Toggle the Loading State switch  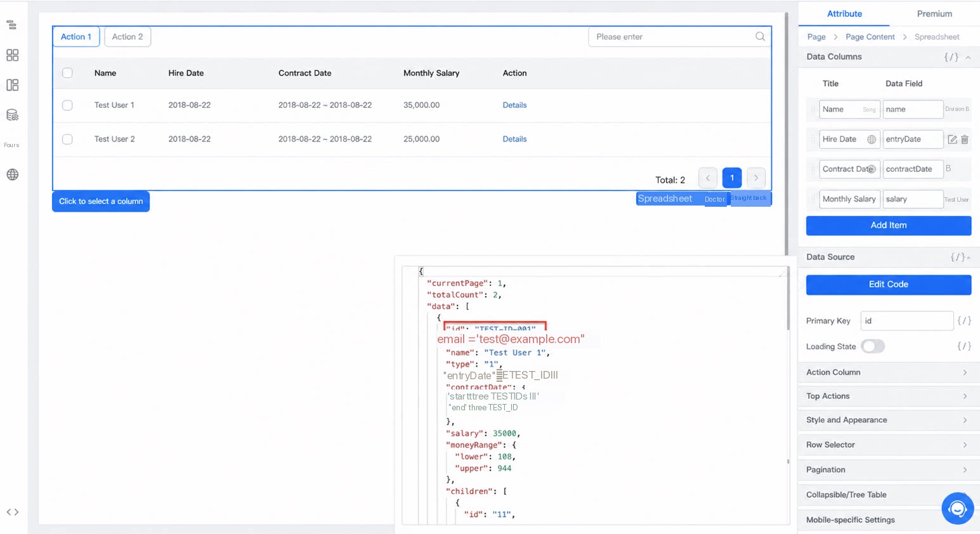click(x=873, y=346)
